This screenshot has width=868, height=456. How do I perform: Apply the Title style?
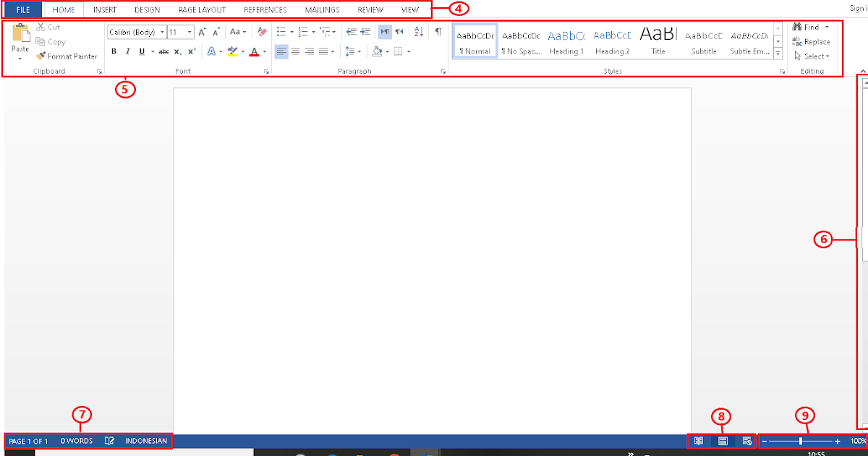click(658, 42)
